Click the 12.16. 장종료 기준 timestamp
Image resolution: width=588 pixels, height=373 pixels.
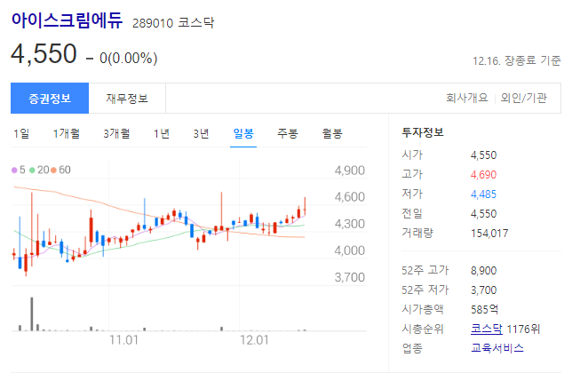tap(517, 60)
